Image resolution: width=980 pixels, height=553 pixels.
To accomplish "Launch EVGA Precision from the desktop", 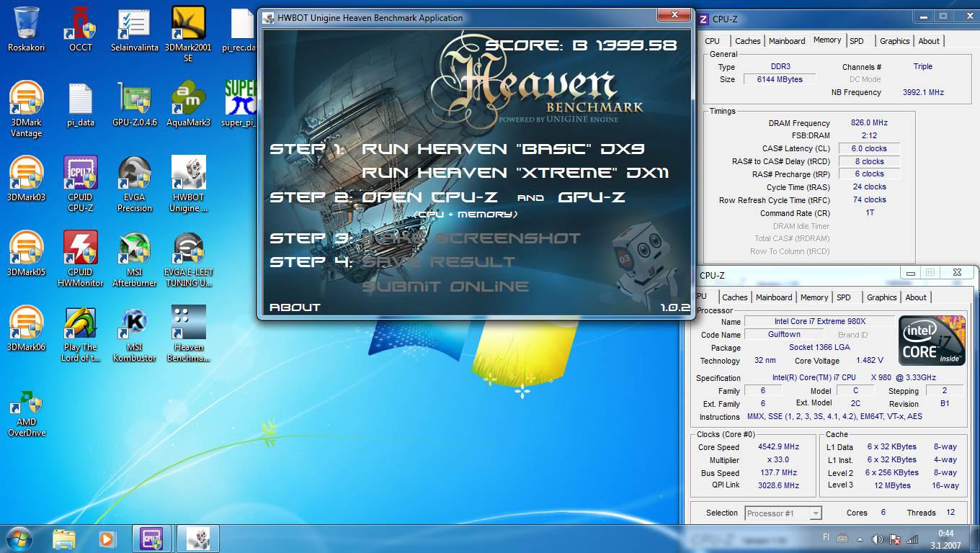I will [x=135, y=184].
